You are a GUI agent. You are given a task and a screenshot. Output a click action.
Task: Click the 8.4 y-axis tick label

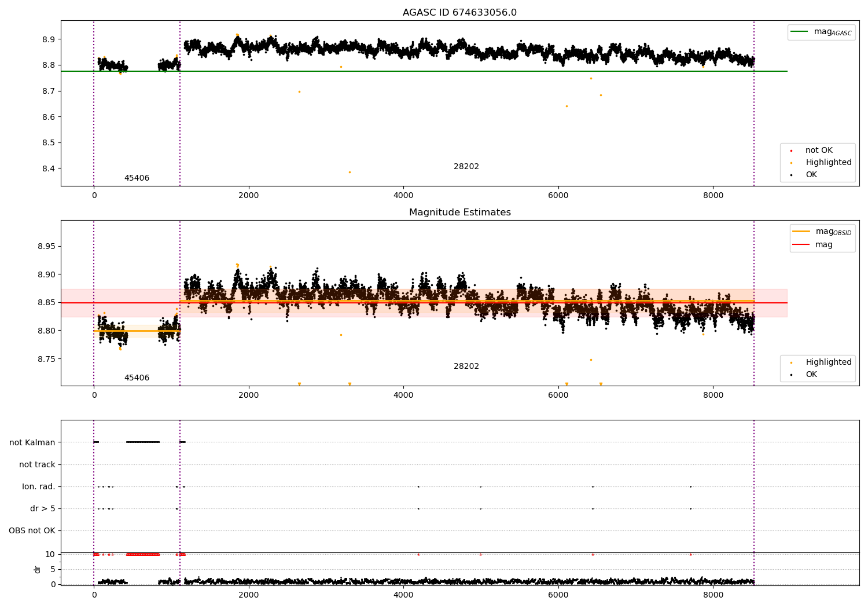48,169
